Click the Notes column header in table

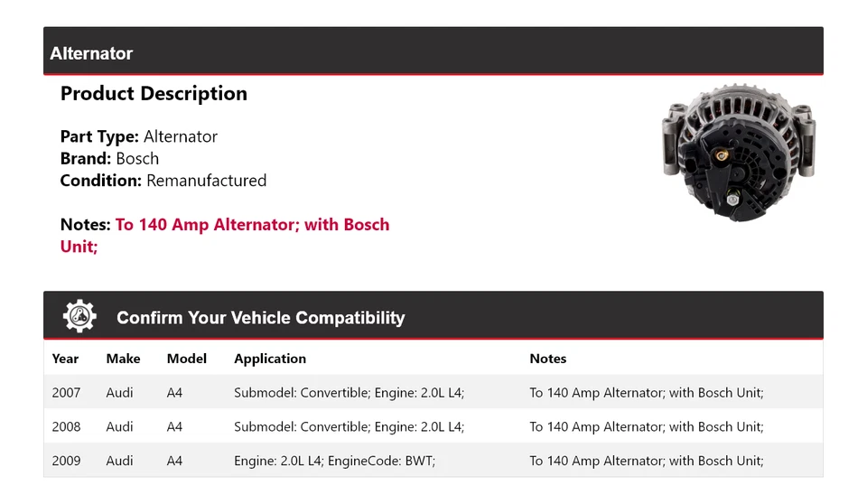click(547, 359)
